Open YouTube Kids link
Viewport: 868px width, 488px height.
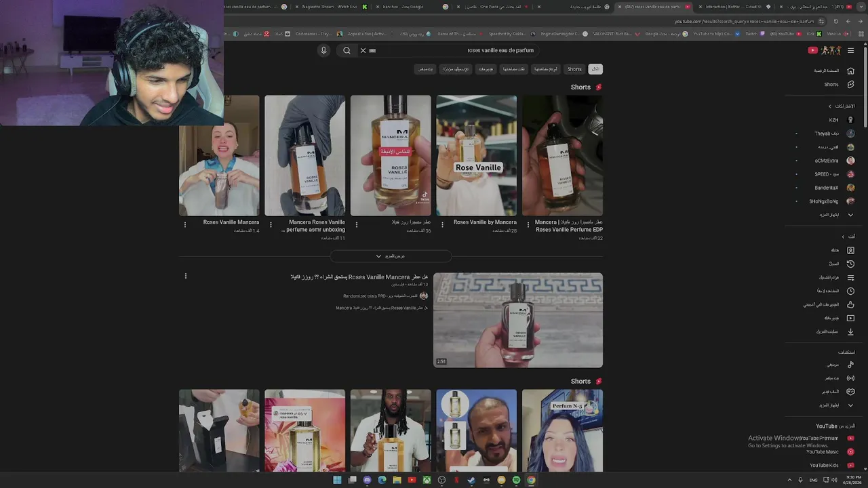(x=831, y=466)
